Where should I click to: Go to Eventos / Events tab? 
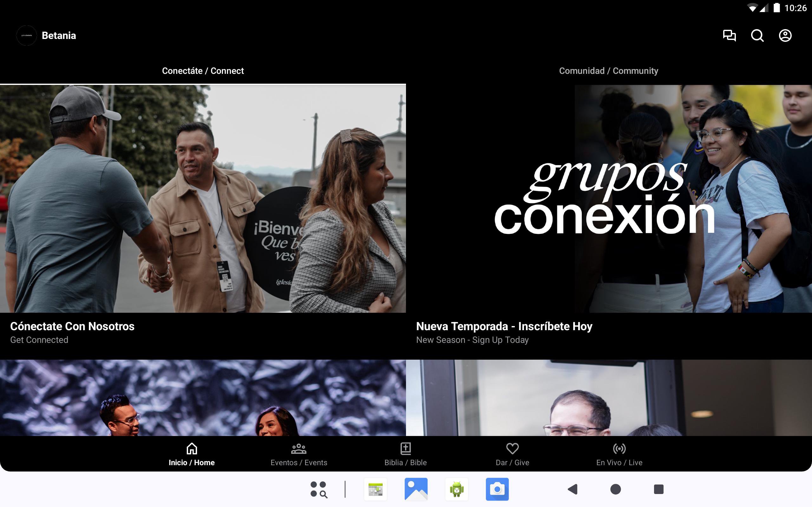(x=298, y=454)
